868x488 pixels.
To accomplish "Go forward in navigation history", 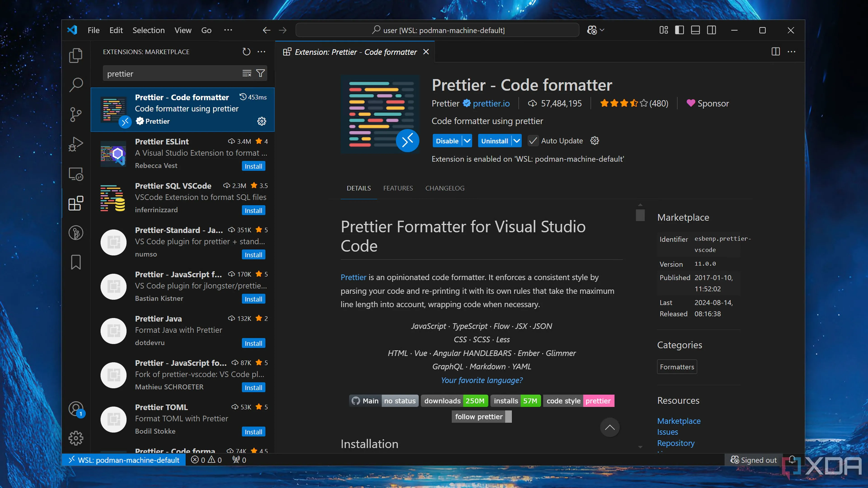I will (x=283, y=30).
